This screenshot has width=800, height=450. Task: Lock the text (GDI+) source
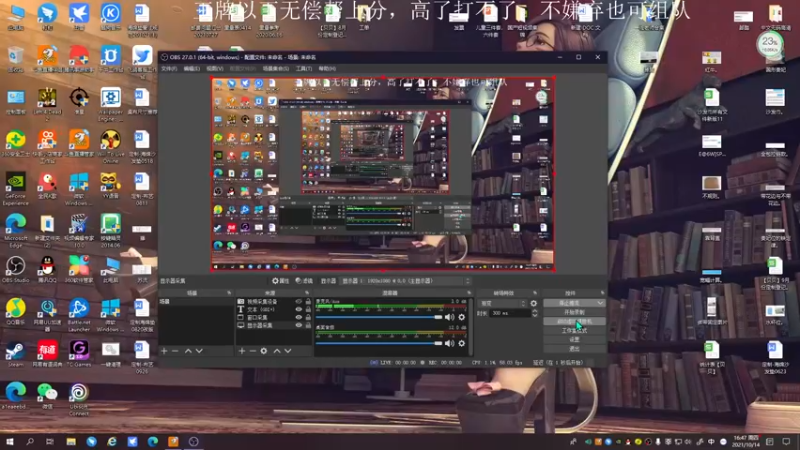click(308, 309)
